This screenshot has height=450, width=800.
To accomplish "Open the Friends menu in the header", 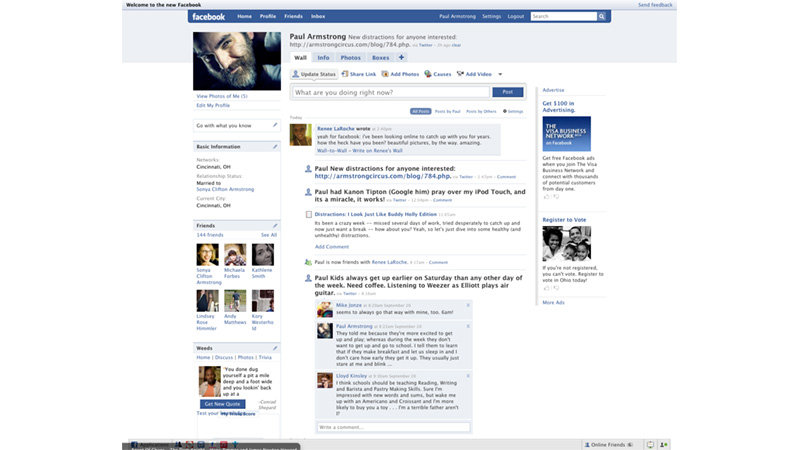I will (x=293, y=16).
